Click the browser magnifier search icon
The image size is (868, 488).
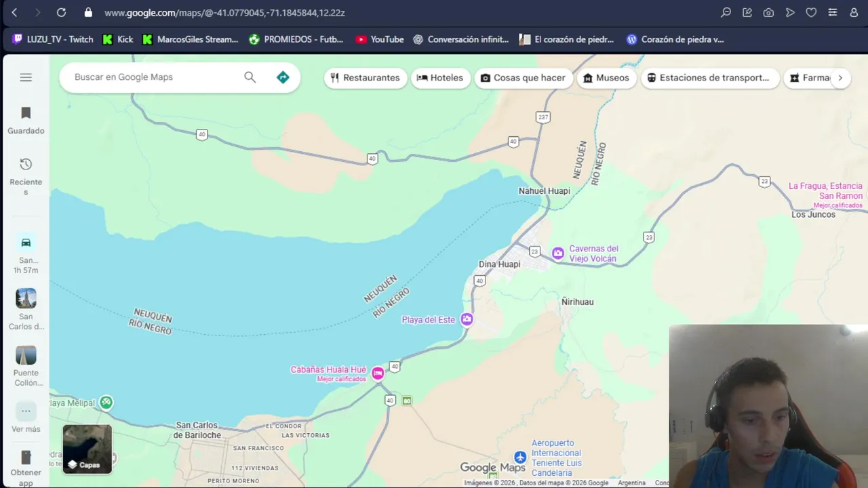tap(726, 12)
